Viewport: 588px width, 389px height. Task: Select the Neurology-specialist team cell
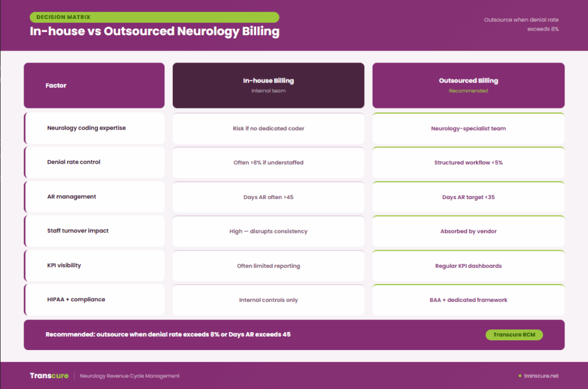468,128
